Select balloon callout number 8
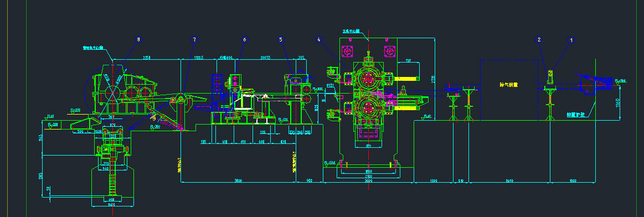This screenshot has width=644, height=217. 138,40
